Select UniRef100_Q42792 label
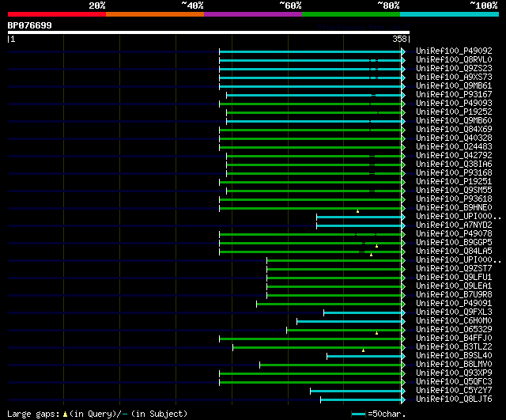 [x=454, y=156]
